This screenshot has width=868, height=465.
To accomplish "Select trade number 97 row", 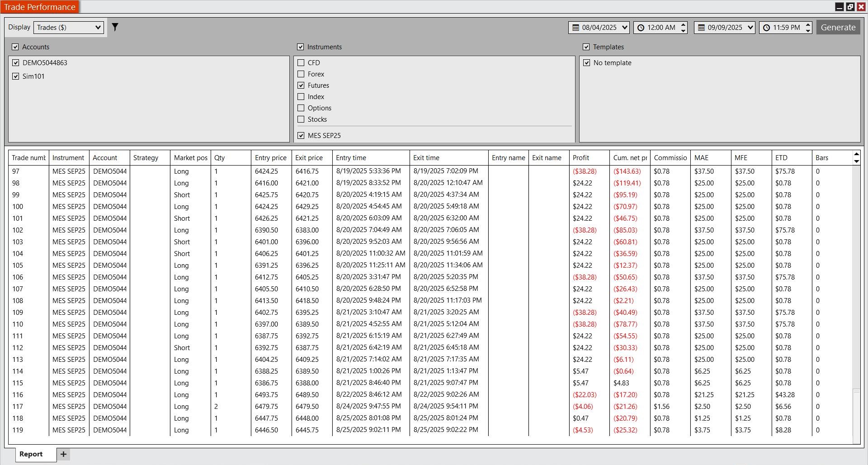I will point(430,171).
